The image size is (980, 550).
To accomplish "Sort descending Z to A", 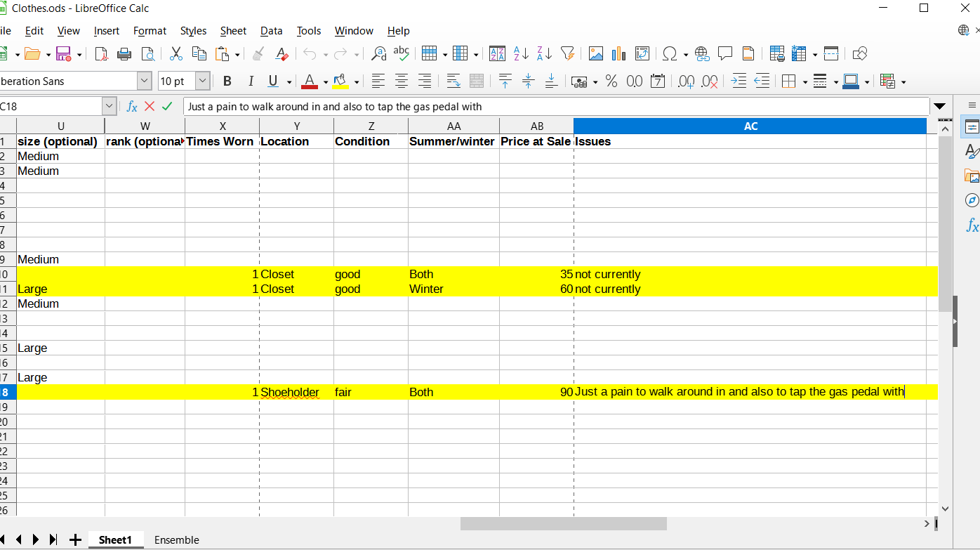I will click(544, 53).
